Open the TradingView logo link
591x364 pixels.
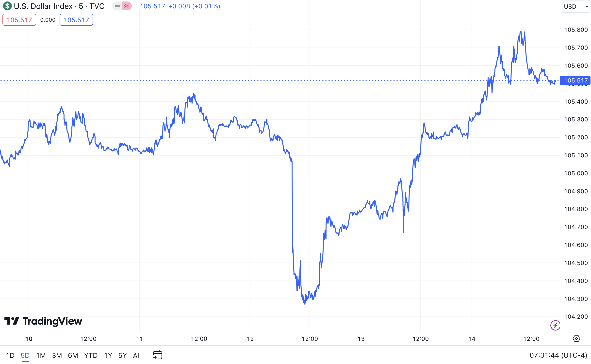click(43, 321)
